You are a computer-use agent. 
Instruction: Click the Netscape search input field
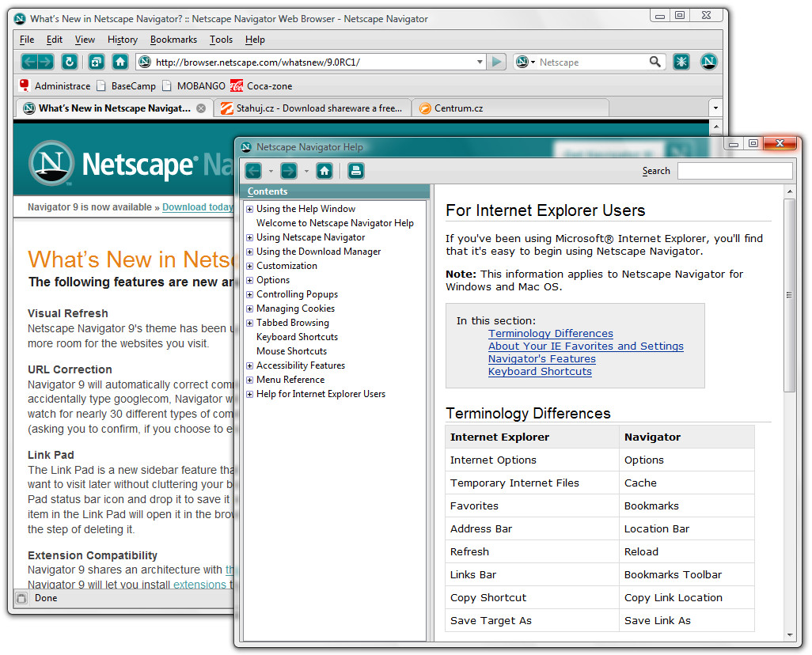pyautogui.click(x=593, y=62)
